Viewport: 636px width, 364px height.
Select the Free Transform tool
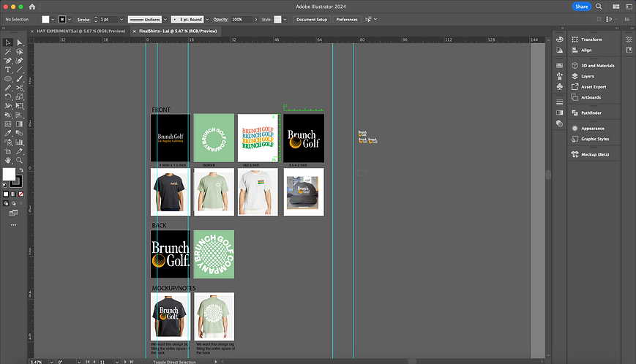20,106
